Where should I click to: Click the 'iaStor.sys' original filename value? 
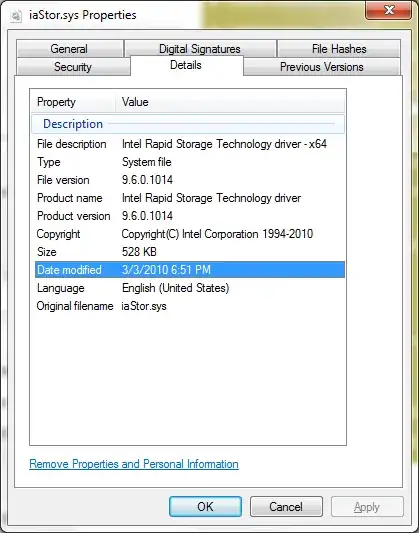(x=144, y=306)
